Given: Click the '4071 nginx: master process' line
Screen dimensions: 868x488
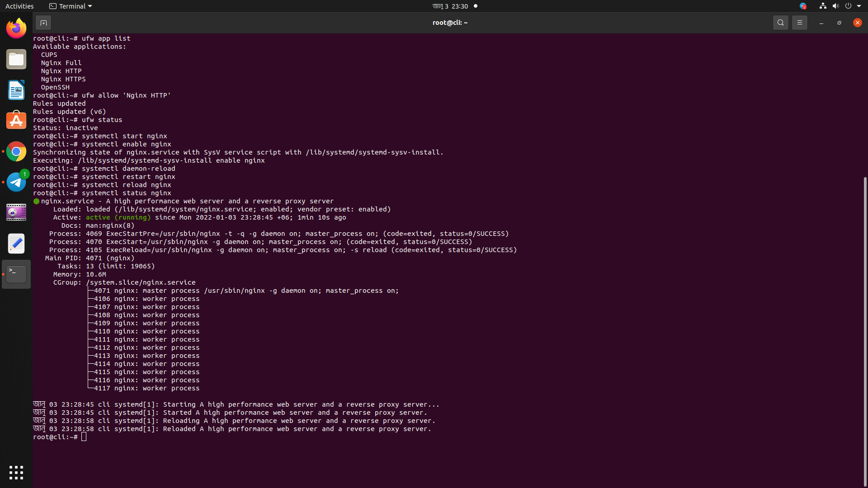Looking at the screenshot, I should [x=246, y=291].
